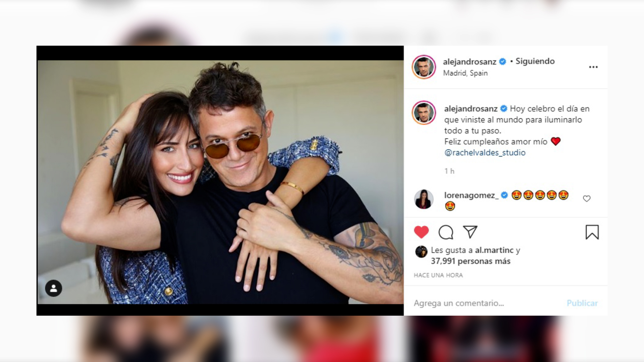
Task: Open the comment bubble icon
Action: 446,232
